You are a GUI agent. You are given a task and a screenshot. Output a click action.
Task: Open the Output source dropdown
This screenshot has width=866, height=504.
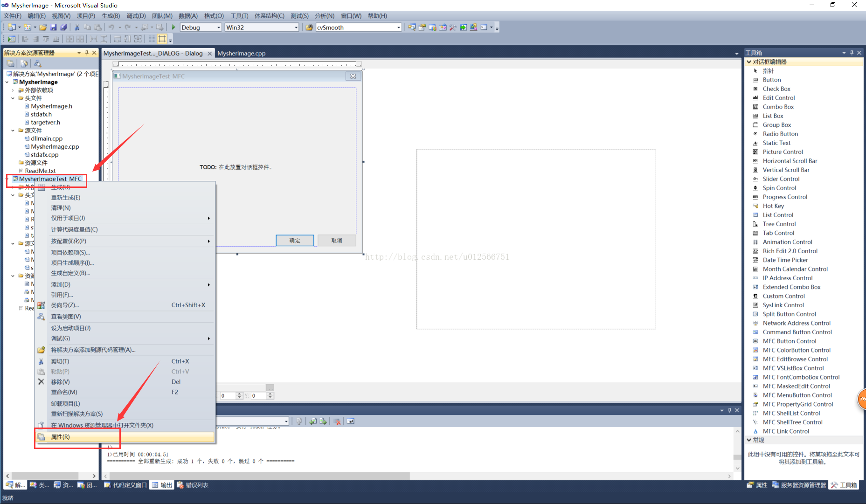286,421
